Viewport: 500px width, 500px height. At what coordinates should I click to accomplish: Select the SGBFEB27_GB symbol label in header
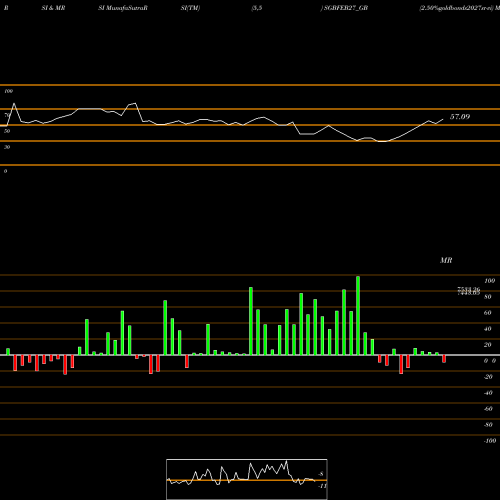tap(346, 8)
